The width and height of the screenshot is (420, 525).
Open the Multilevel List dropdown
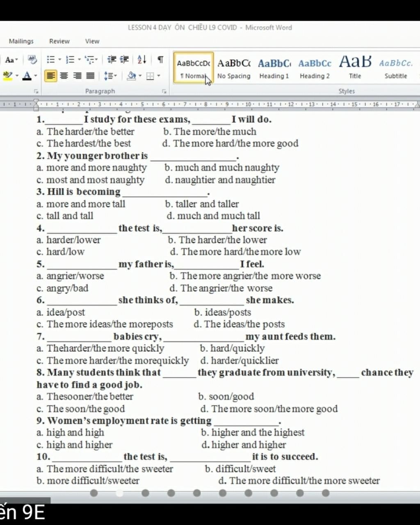coord(91,60)
